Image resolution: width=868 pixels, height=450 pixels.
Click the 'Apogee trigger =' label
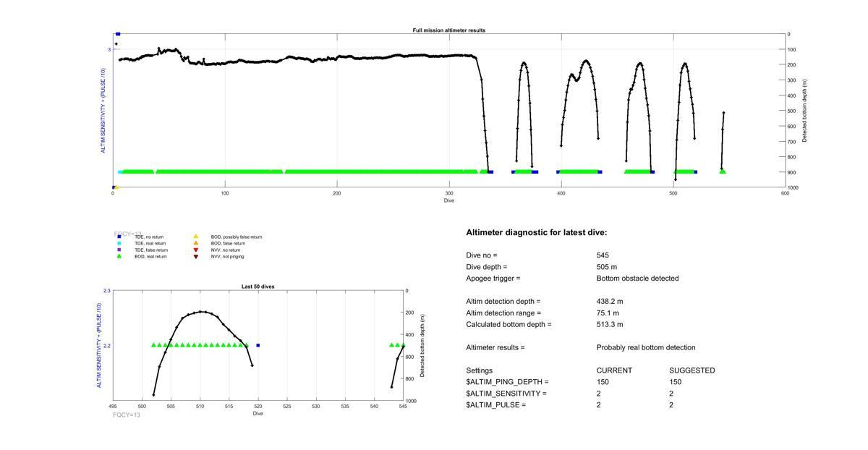tap(493, 279)
